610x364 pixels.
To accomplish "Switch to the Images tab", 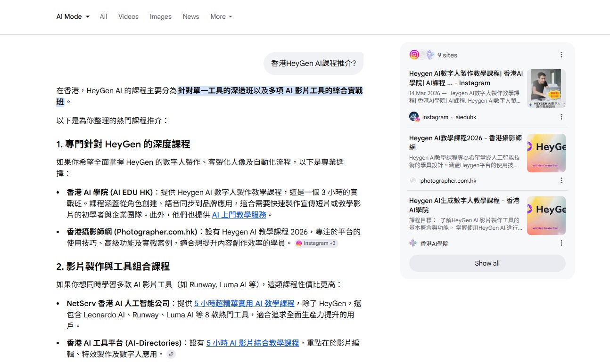I will pyautogui.click(x=161, y=16).
